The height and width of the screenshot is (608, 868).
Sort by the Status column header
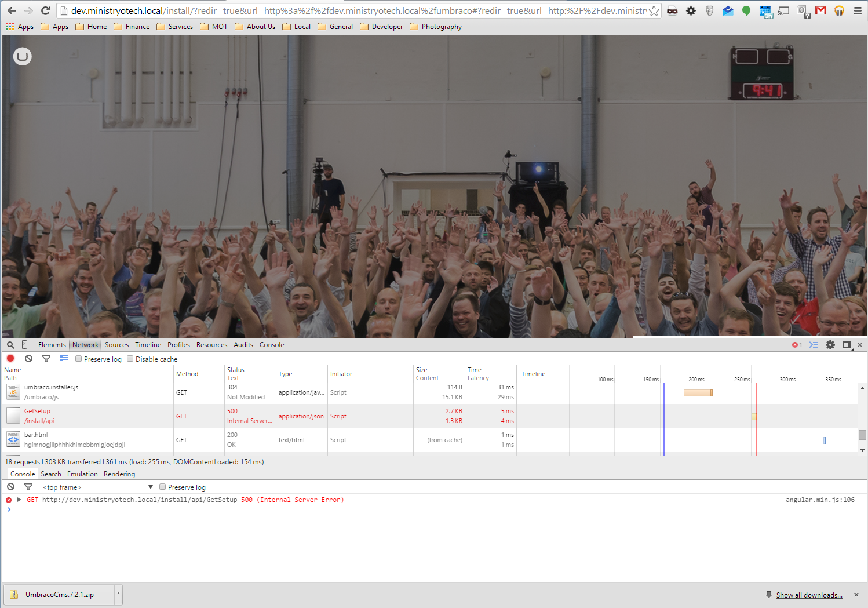coord(250,374)
